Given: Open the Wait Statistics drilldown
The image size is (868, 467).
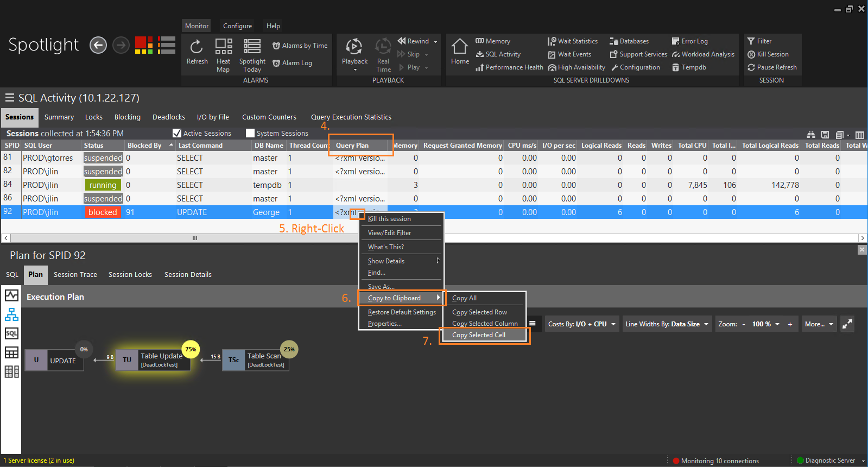Looking at the screenshot, I should click(x=573, y=41).
